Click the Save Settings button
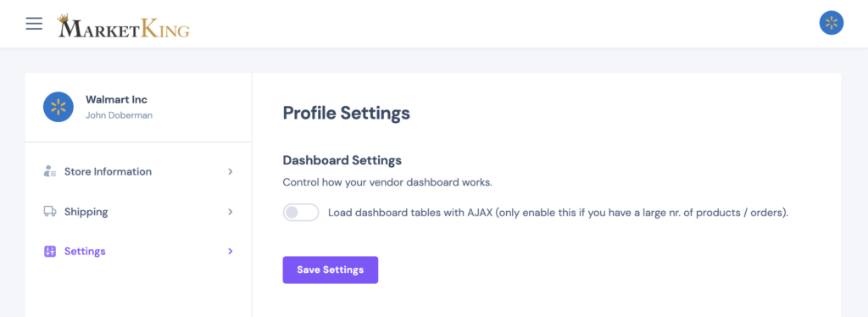This screenshot has height=317, width=868. [x=331, y=270]
